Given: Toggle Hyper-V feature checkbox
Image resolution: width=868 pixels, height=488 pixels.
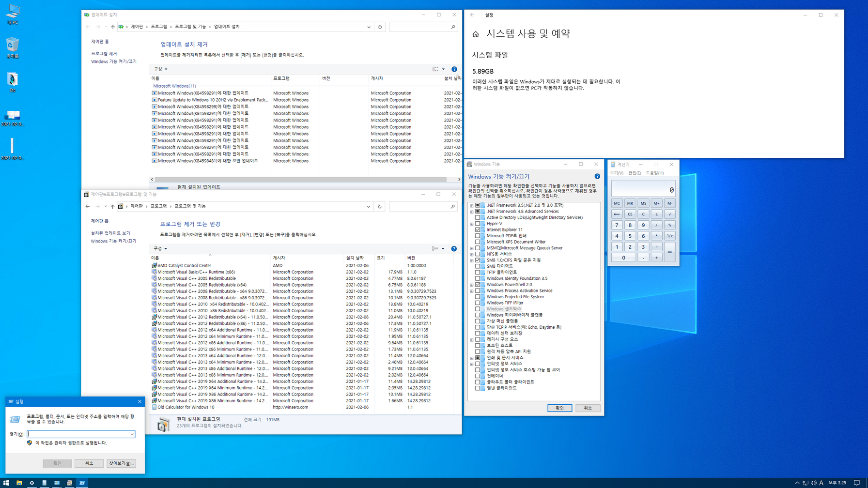Looking at the screenshot, I should (478, 224).
